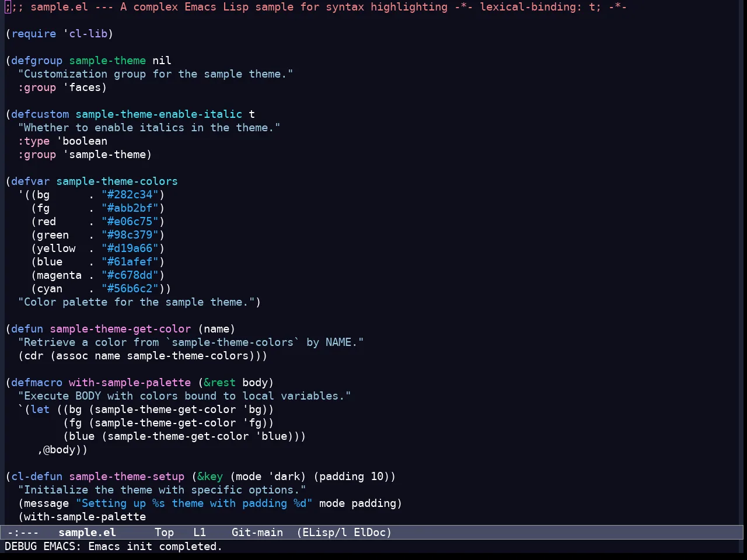Click the "#d19a66" yellow color string
The height and width of the screenshot is (560, 747).
click(x=130, y=248)
